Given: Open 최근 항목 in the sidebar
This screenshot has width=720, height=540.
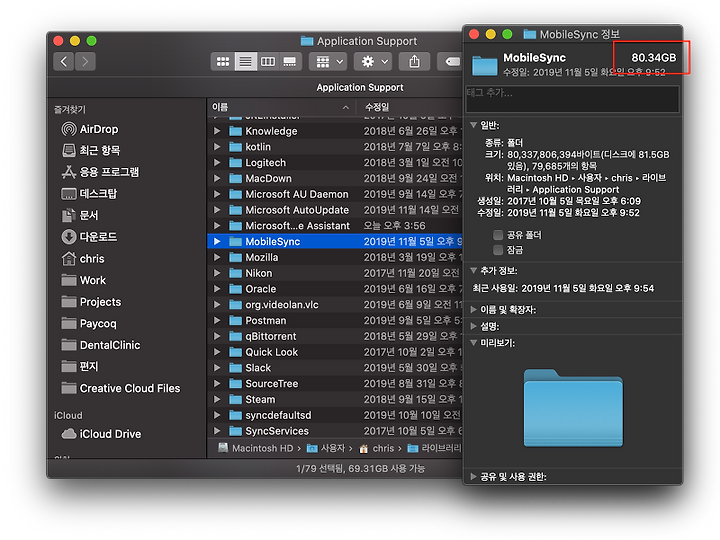Looking at the screenshot, I should [91, 151].
